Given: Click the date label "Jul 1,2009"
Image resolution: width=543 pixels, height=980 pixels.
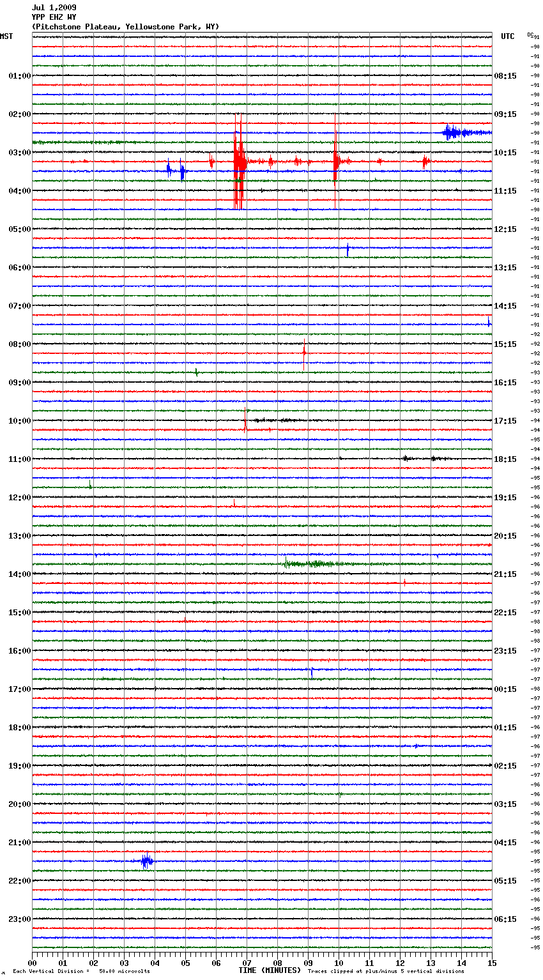Looking at the screenshot, I should (54, 8).
